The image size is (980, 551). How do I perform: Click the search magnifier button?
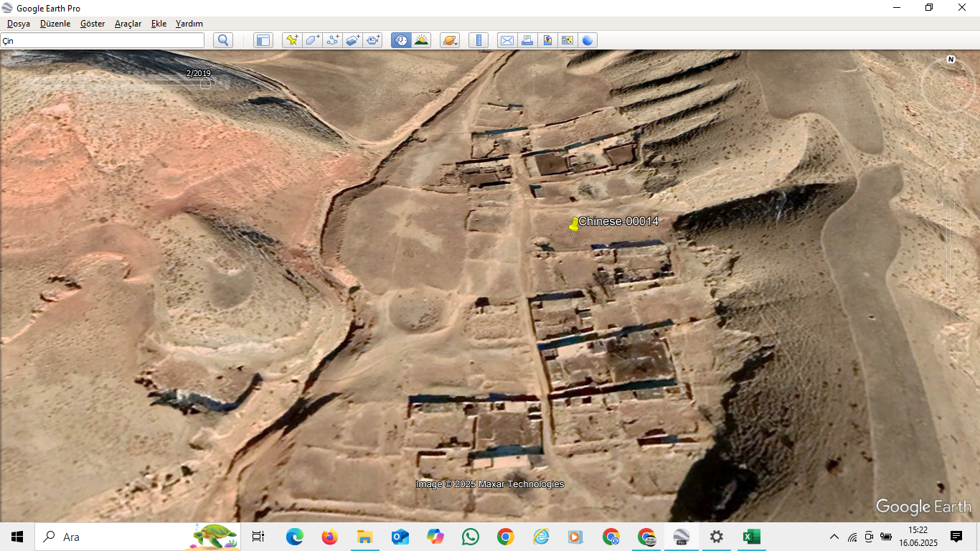coord(223,40)
